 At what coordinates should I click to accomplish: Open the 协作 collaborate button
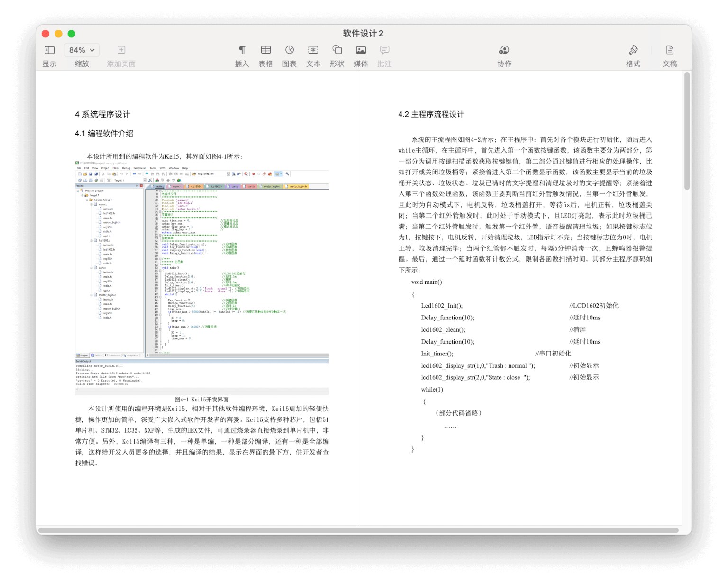(x=504, y=50)
